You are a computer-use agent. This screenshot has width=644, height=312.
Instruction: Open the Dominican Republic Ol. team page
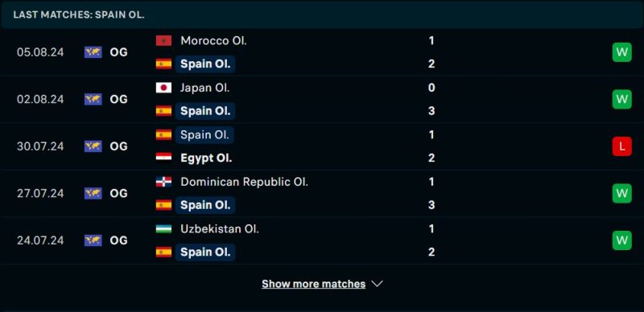pos(244,182)
